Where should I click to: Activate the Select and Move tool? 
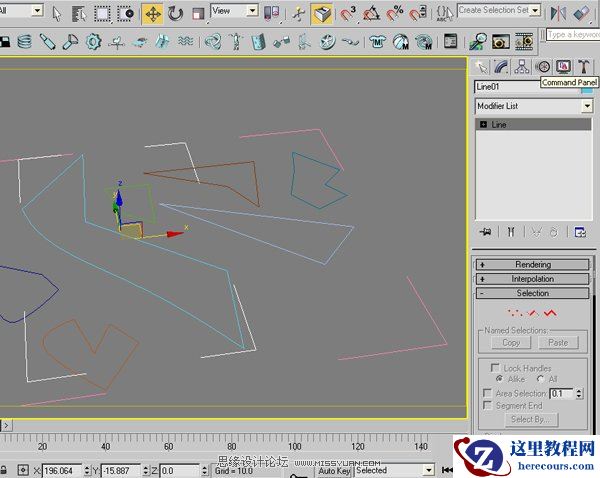tap(152, 14)
